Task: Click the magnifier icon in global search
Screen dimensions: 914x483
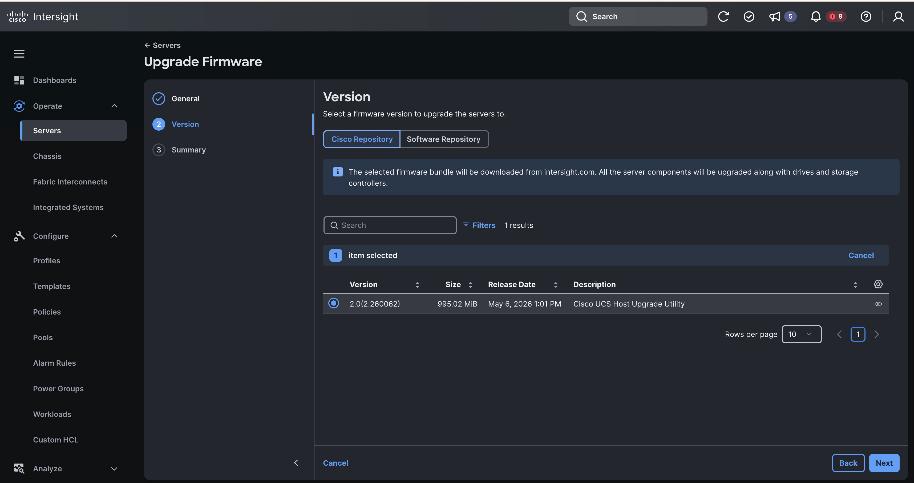Action: click(581, 16)
